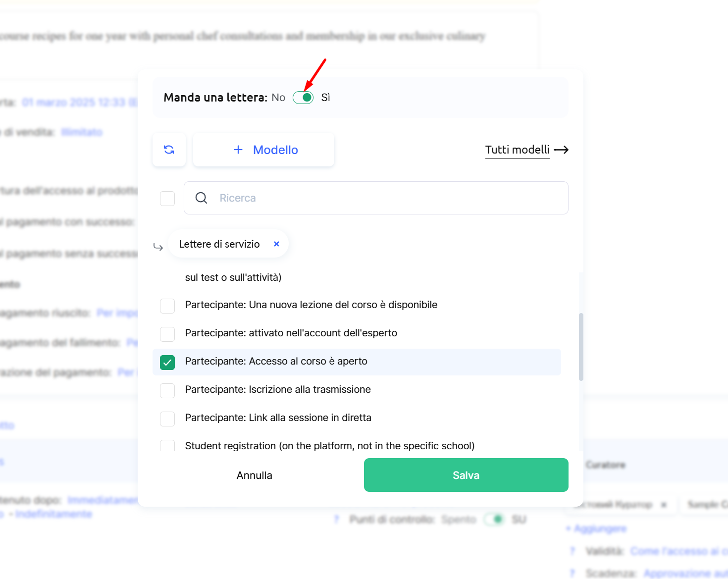Select Partecipante: Link alla sessione in diretta
728x579 pixels.
pyautogui.click(x=167, y=419)
